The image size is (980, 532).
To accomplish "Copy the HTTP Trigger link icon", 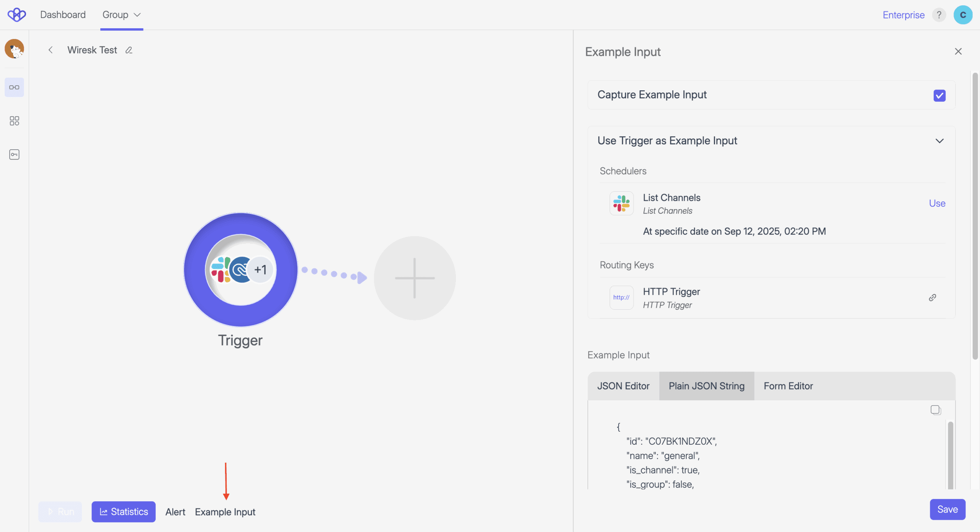I will coord(932,298).
